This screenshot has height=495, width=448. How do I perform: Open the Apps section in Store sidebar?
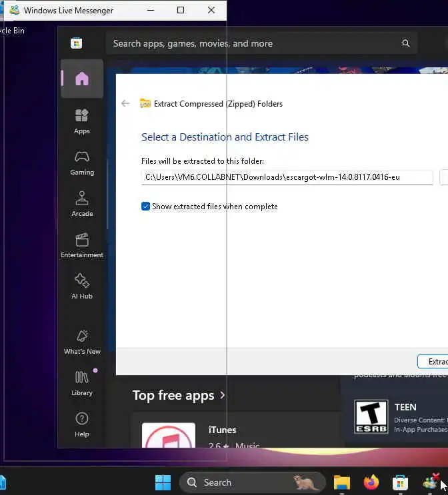point(82,121)
